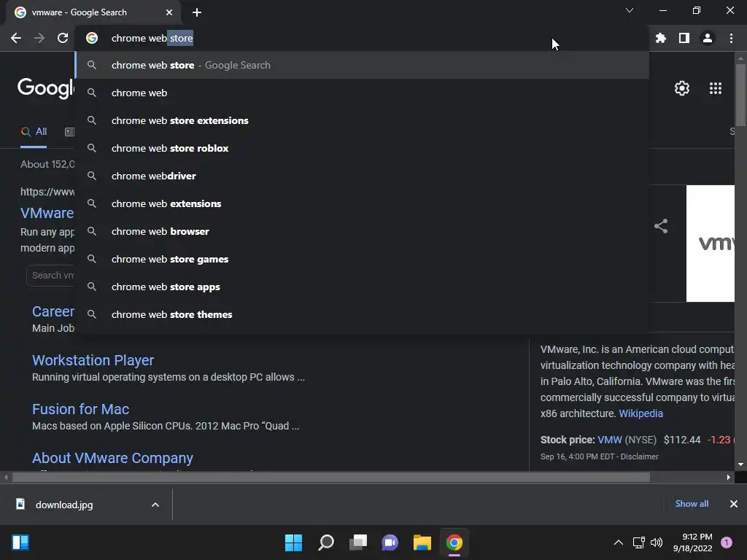Pick the 'chrome webdriver' suggestion

click(362, 176)
